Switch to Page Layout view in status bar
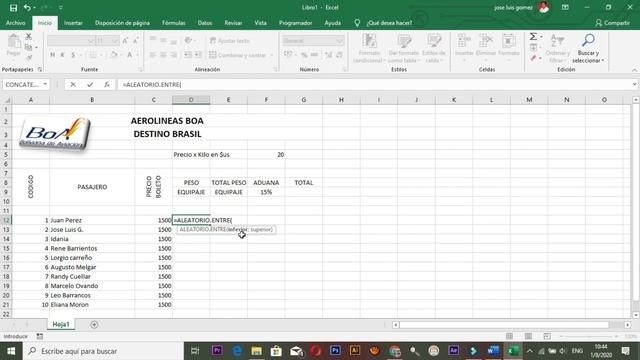This screenshot has width=640, height=360. click(528, 336)
